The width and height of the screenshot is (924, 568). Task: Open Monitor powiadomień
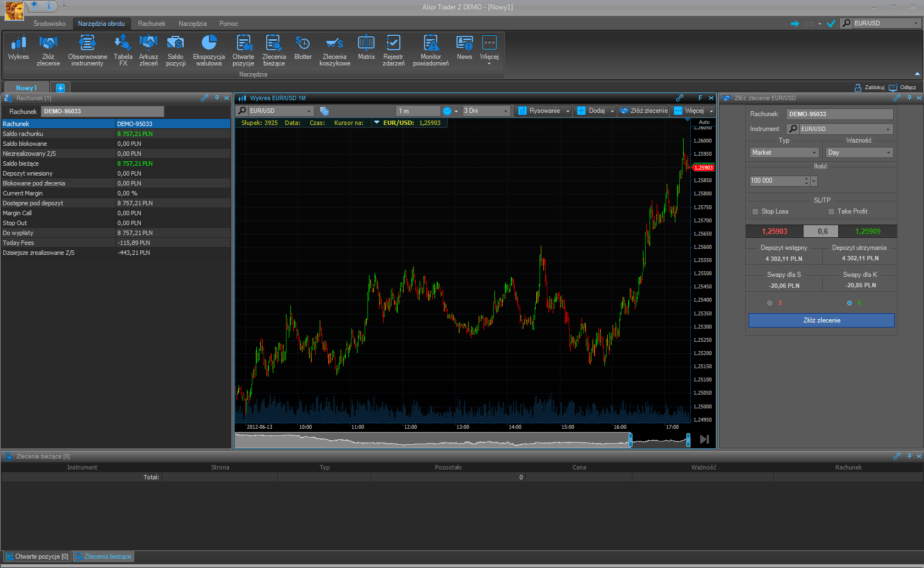click(x=431, y=51)
